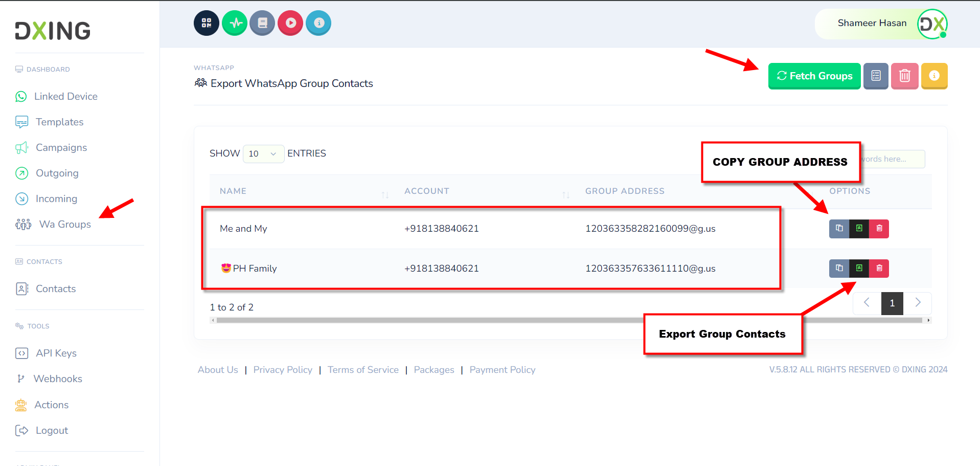
Task: Export contacts of Me and My group
Action: 859,229
